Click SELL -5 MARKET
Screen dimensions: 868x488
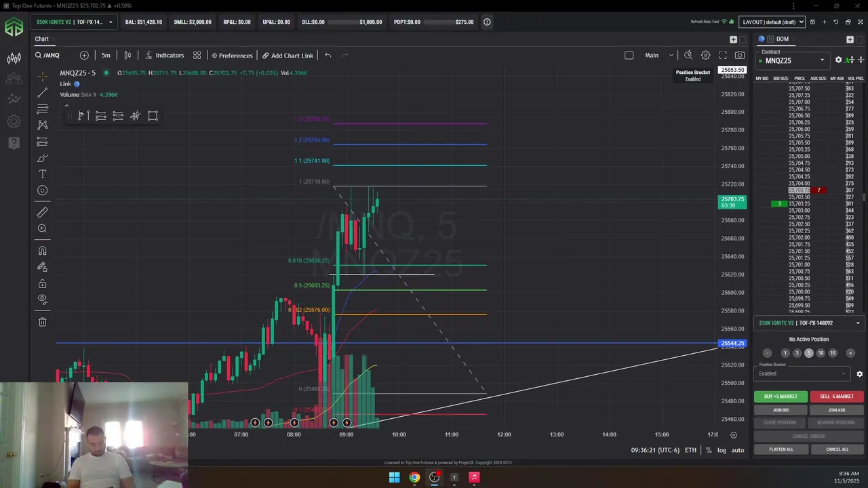click(x=837, y=396)
